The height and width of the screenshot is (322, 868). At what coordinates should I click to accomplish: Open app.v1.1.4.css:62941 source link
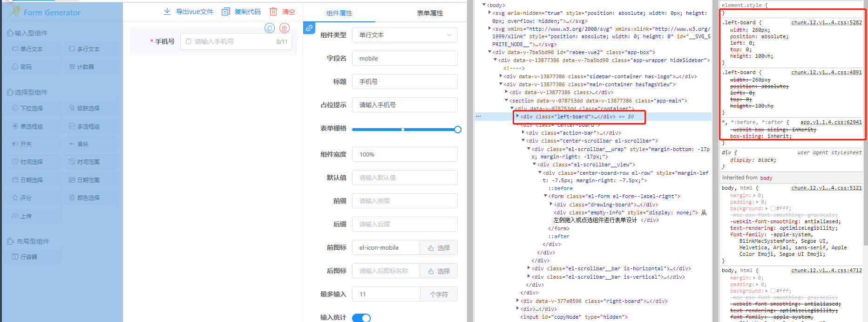click(831, 122)
